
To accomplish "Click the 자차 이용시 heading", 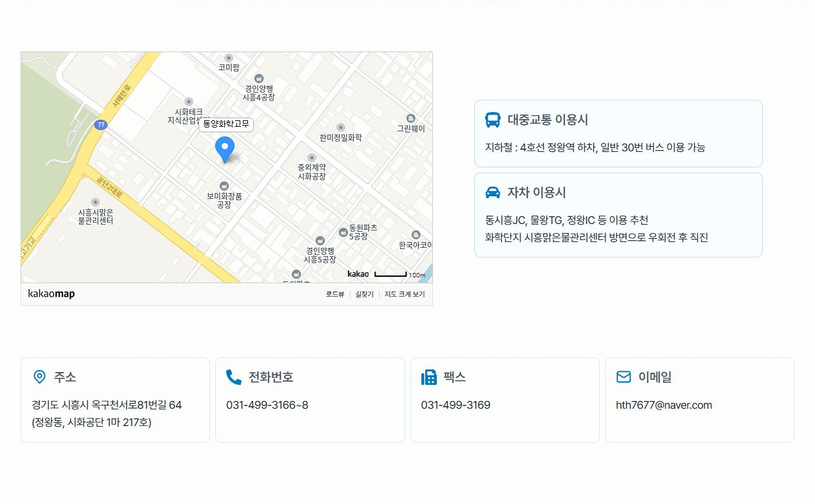I will 537,192.
